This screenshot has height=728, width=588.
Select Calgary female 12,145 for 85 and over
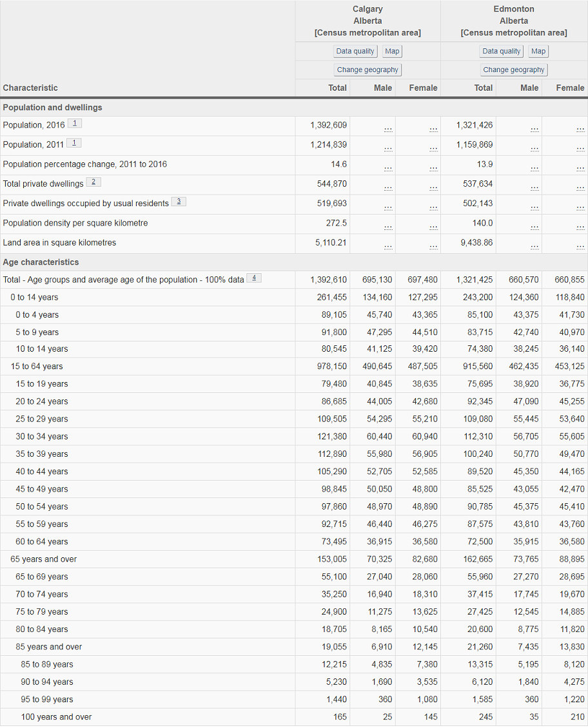424,647
